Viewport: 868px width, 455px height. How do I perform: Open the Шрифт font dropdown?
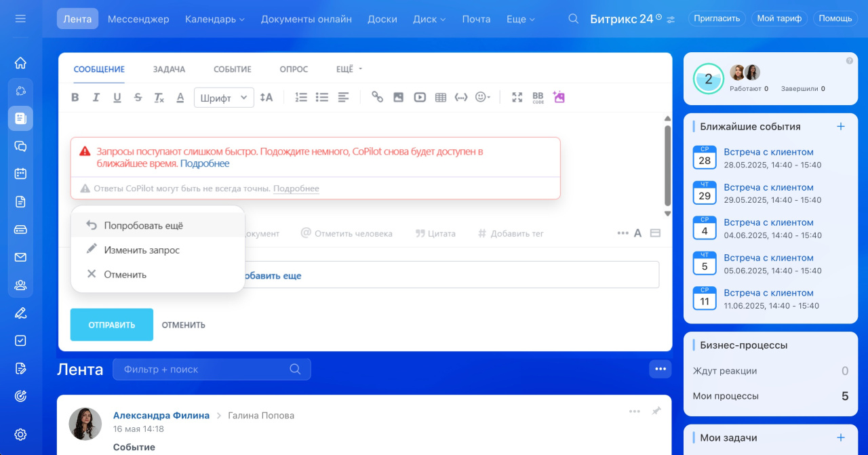click(x=224, y=98)
